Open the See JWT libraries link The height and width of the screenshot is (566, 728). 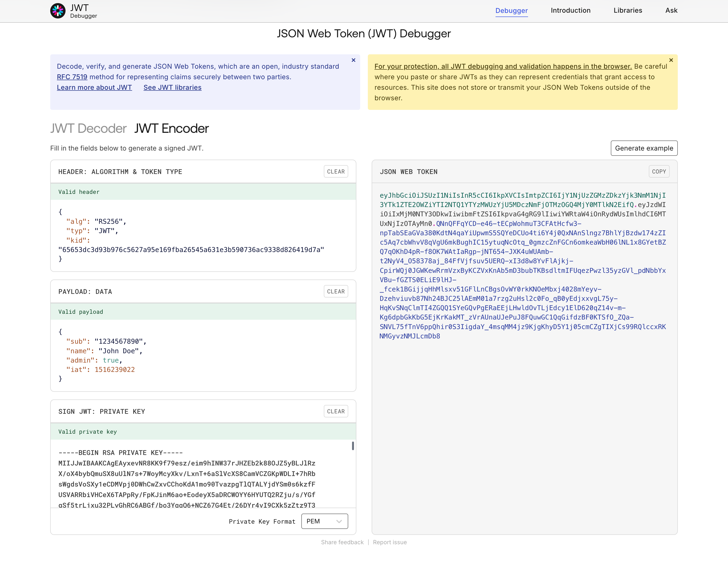click(172, 87)
